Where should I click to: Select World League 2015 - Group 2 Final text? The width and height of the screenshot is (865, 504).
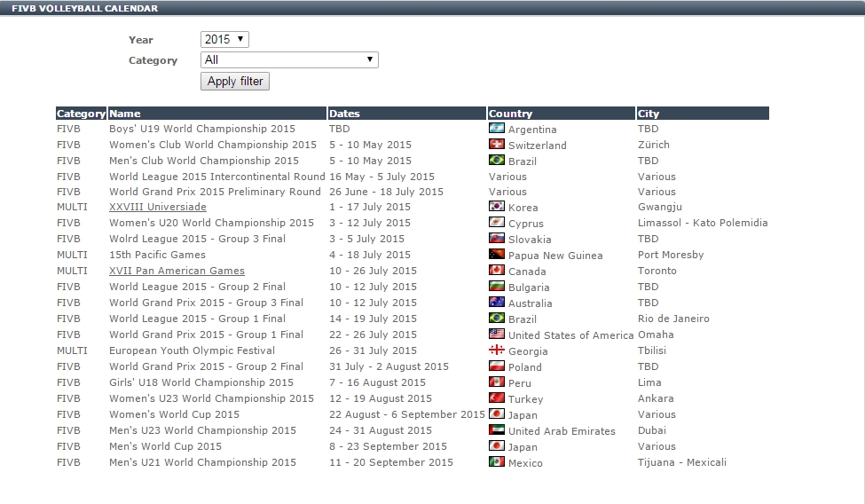(198, 287)
